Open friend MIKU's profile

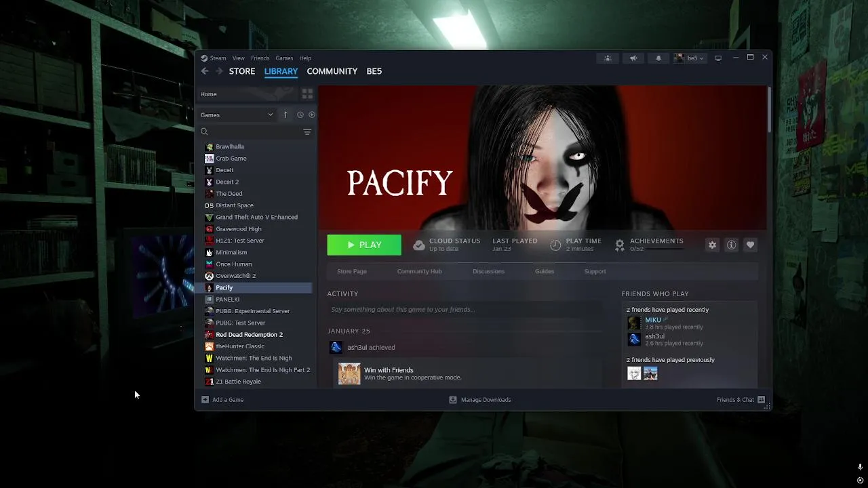click(x=652, y=320)
